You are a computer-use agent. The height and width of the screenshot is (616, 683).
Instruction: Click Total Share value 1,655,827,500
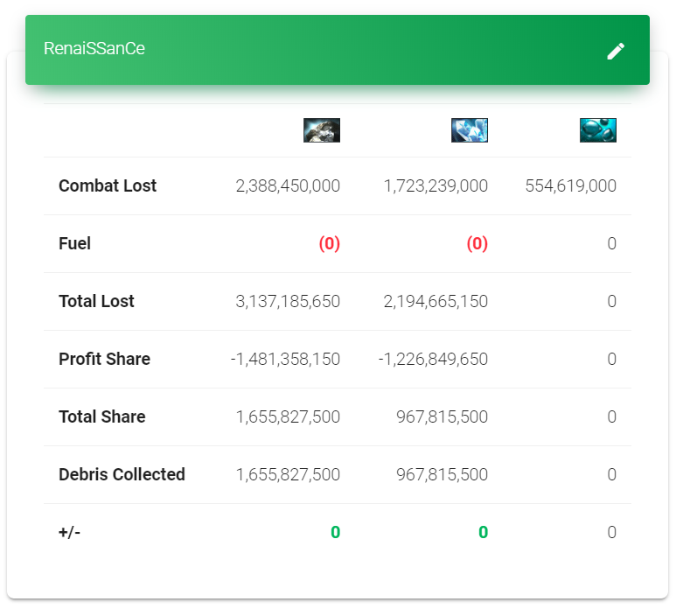288,416
